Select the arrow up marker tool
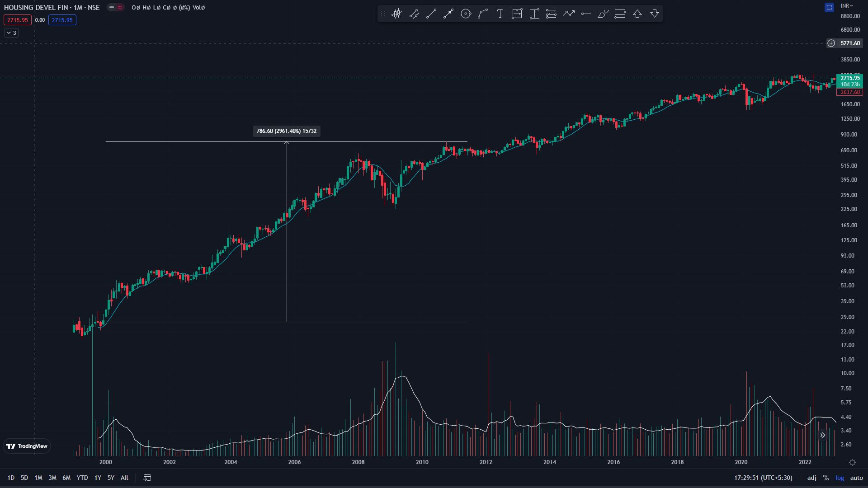The height and width of the screenshot is (488, 868). pos(637,14)
